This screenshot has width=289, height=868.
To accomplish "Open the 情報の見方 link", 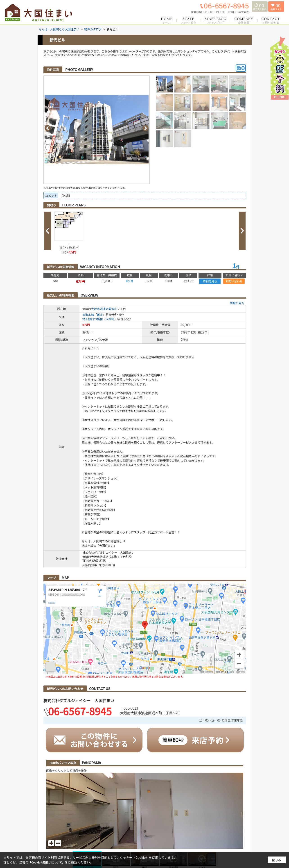I will point(237,303).
